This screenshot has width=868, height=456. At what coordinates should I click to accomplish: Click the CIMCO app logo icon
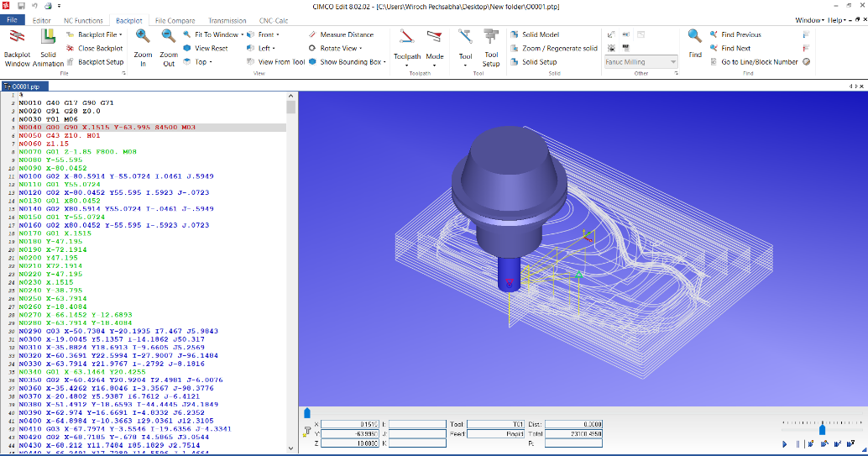coord(6,6)
